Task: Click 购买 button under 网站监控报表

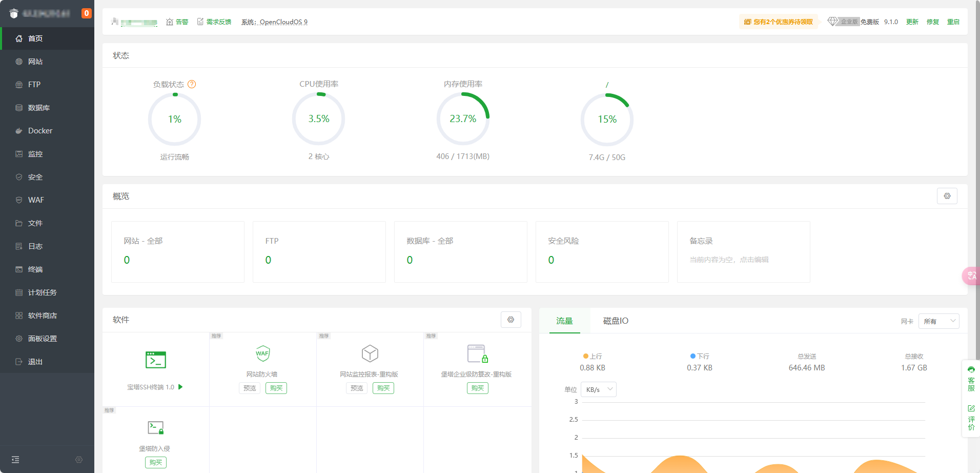Action: (x=383, y=388)
